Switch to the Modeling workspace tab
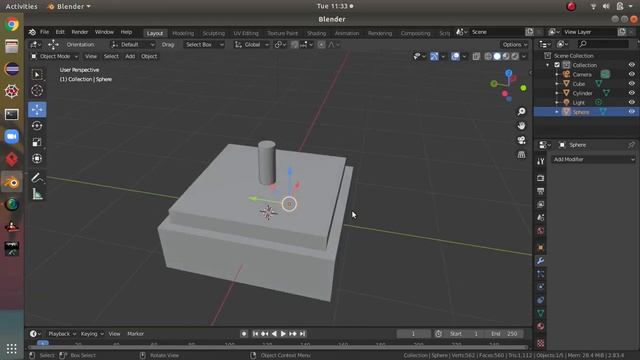The width and height of the screenshot is (640, 360). (x=183, y=33)
